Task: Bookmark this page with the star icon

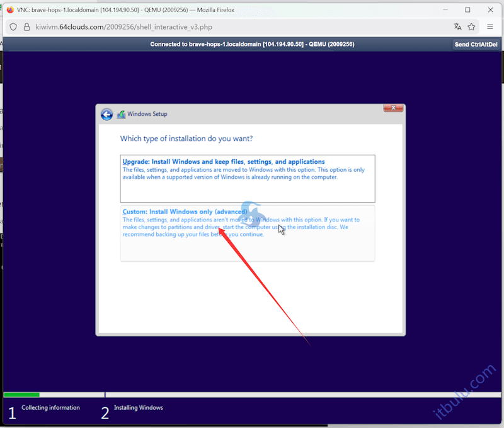Action: 471,27
